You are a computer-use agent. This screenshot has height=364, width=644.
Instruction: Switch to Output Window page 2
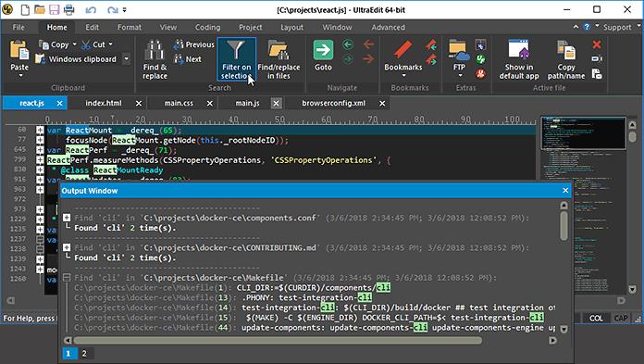pyautogui.click(x=84, y=353)
